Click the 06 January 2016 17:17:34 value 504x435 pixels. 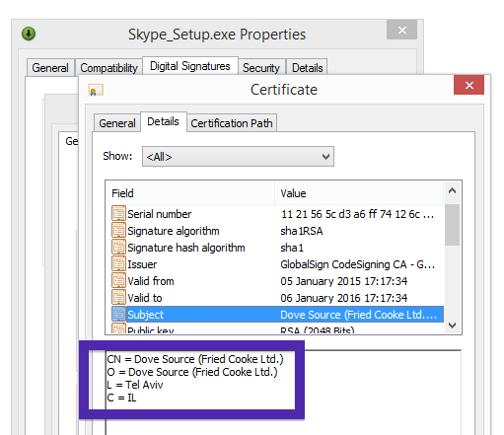click(344, 298)
